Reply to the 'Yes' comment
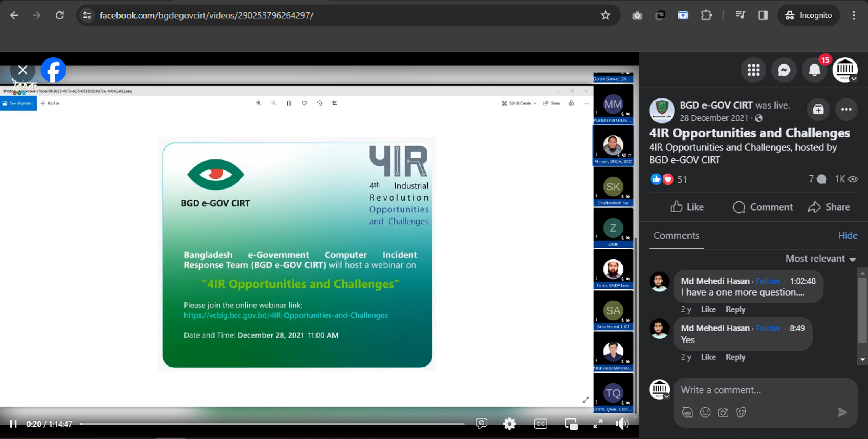868x439 pixels. coord(736,357)
